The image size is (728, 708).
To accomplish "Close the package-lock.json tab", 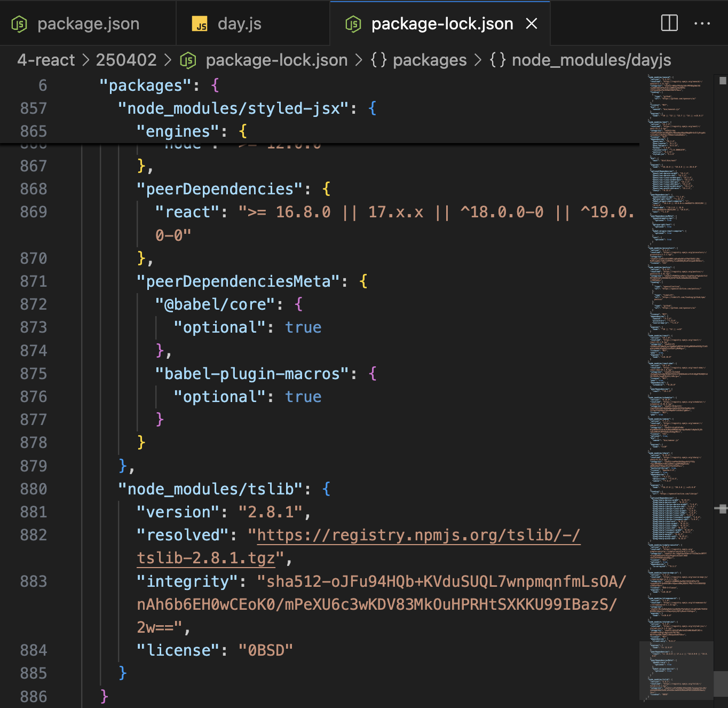I will coord(532,23).
